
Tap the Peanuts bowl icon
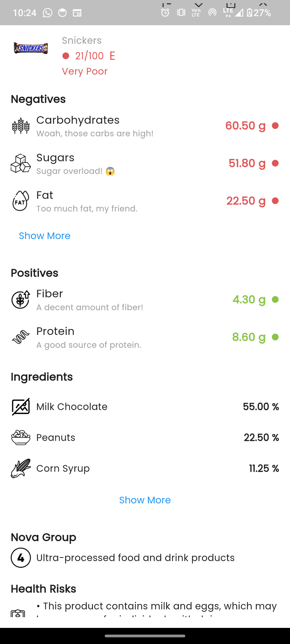coord(21,437)
